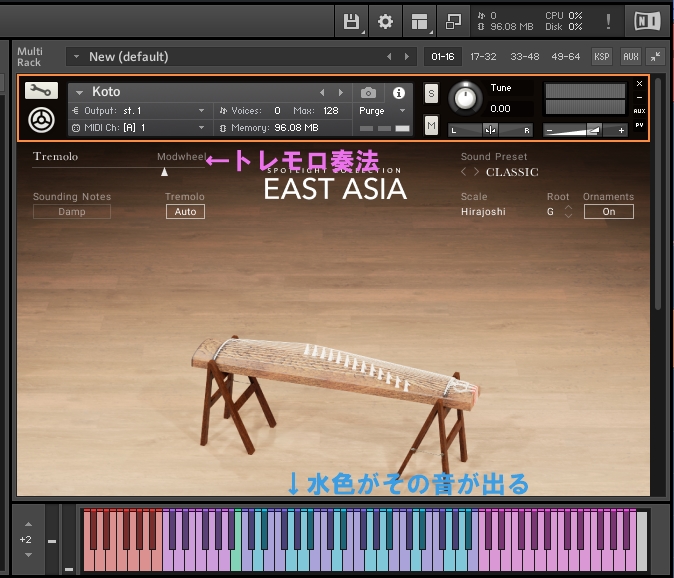
Task: Decrease Root note with down arrow
Action: (x=568, y=215)
